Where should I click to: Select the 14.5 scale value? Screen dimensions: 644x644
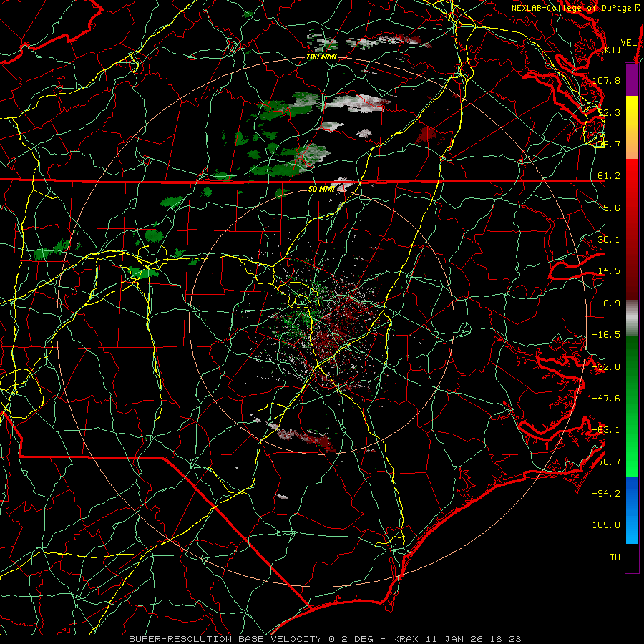point(609,271)
